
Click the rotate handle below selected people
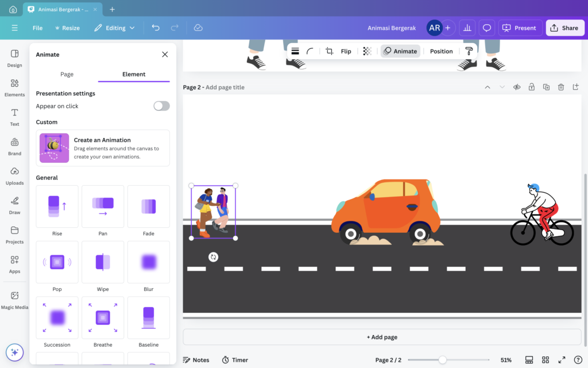tap(213, 257)
